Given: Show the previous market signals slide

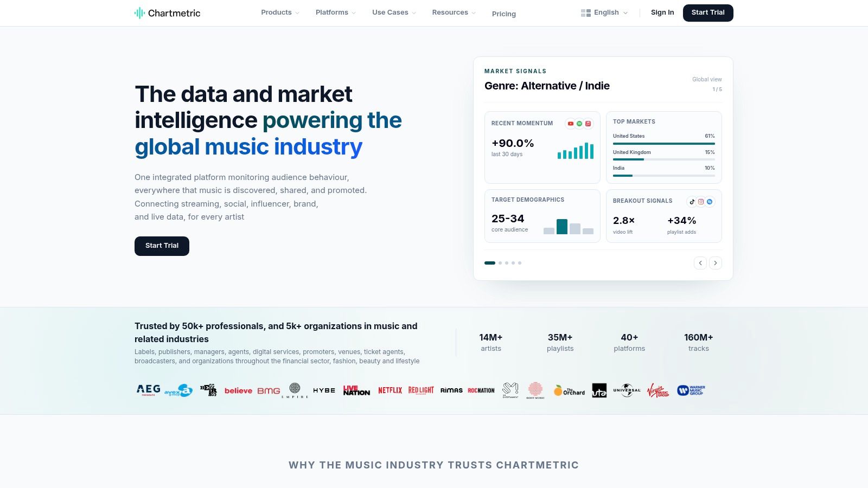Looking at the screenshot, I should coord(700,263).
